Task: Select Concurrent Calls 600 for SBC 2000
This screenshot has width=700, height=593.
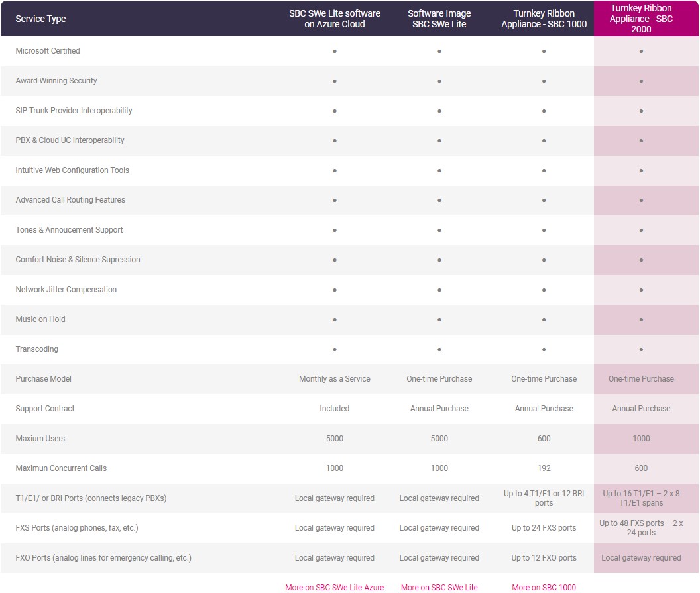Action: [x=641, y=468]
